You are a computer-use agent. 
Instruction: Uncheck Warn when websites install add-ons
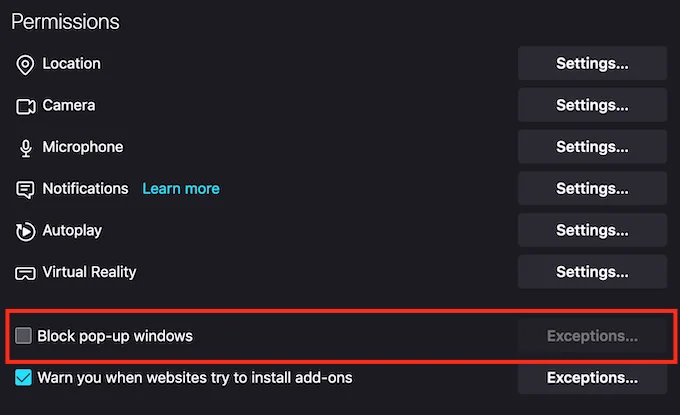pos(24,378)
